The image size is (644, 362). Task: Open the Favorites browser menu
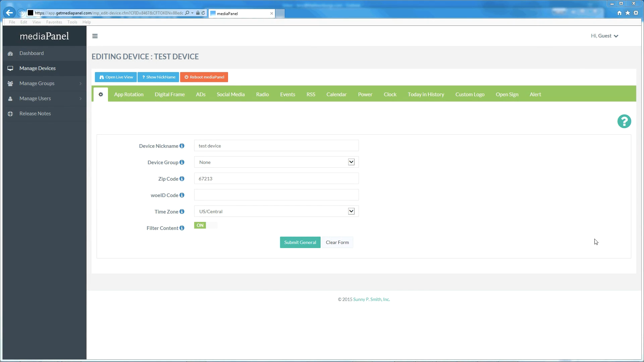[x=54, y=22]
